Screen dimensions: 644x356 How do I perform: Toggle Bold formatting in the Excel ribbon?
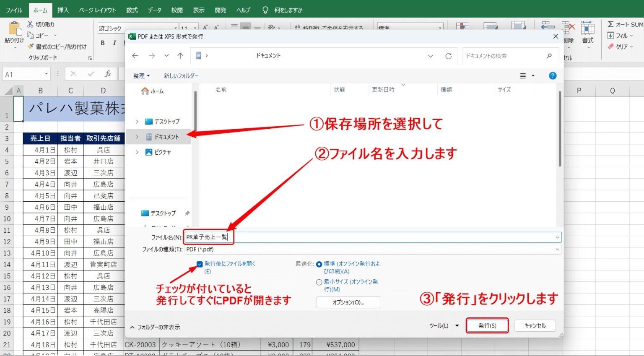(103, 43)
